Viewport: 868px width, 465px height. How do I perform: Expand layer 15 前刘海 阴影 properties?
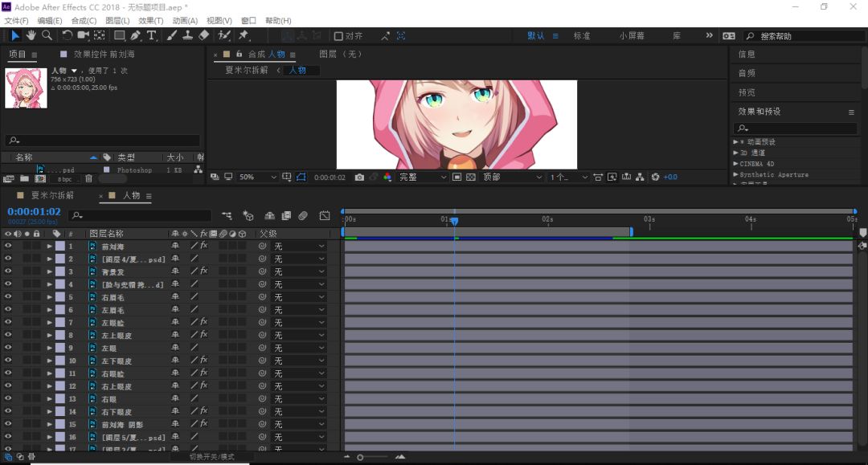pyautogui.click(x=49, y=424)
